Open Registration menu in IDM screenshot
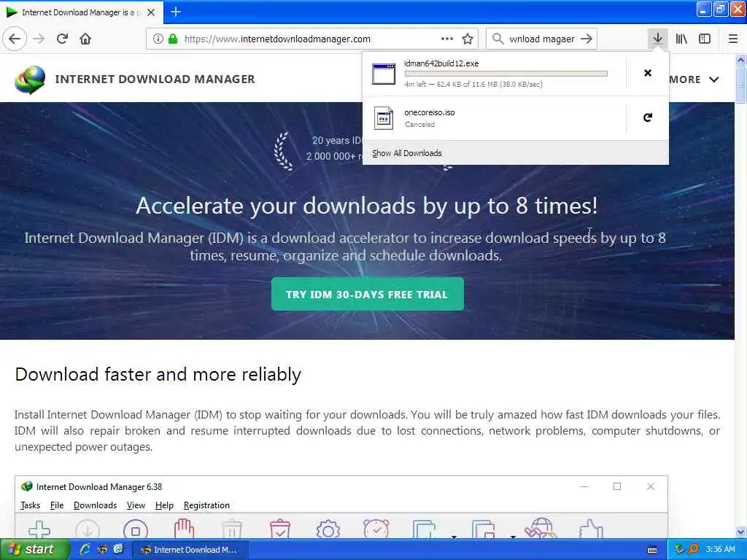This screenshot has width=747, height=560. tap(206, 505)
